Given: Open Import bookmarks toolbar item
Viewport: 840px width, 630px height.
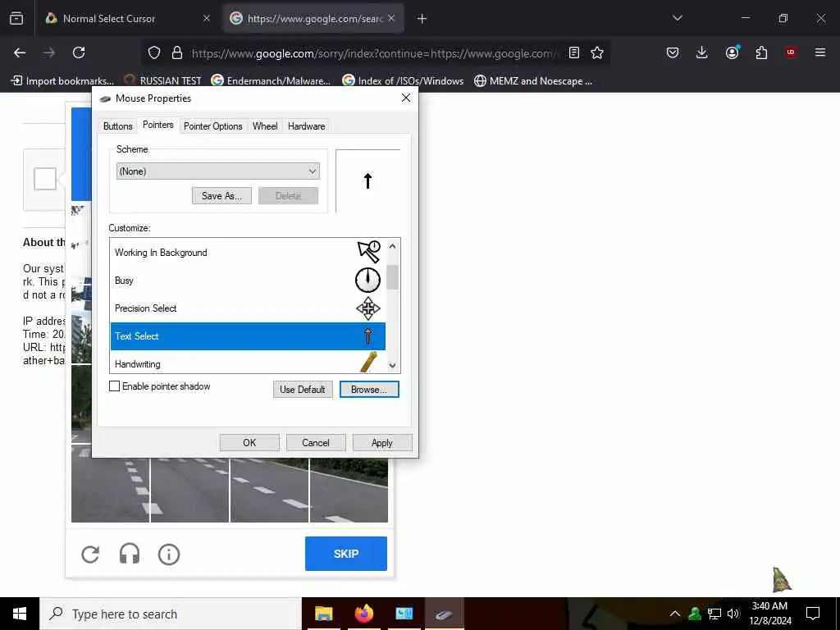Looking at the screenshot, I should (x=62, y=81).
